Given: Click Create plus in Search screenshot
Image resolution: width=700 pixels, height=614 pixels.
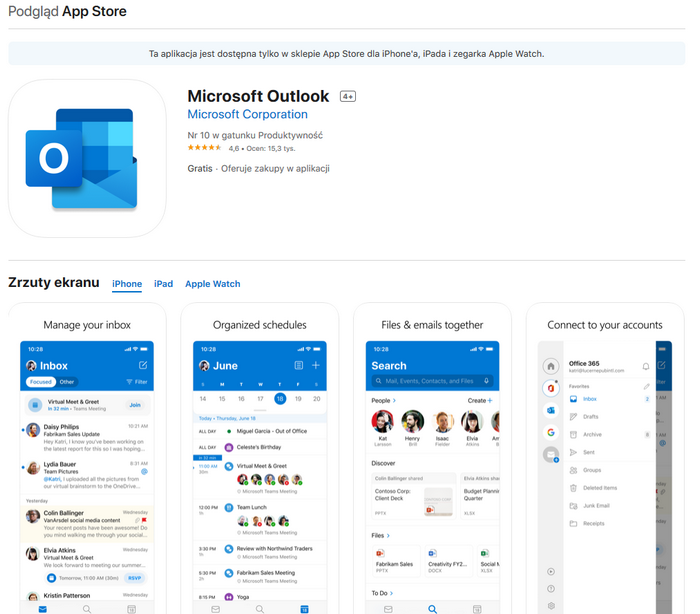Looking at the screenshot, I should coord(480,401).
